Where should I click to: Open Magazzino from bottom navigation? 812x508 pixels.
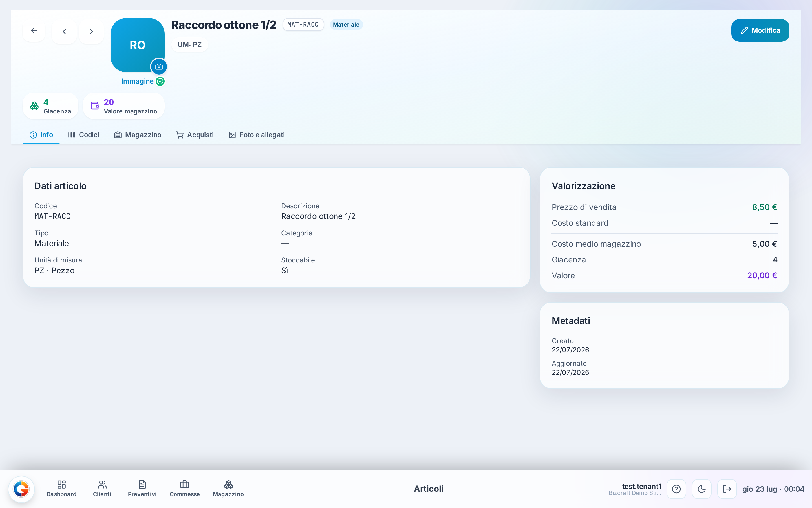point(228,489)
